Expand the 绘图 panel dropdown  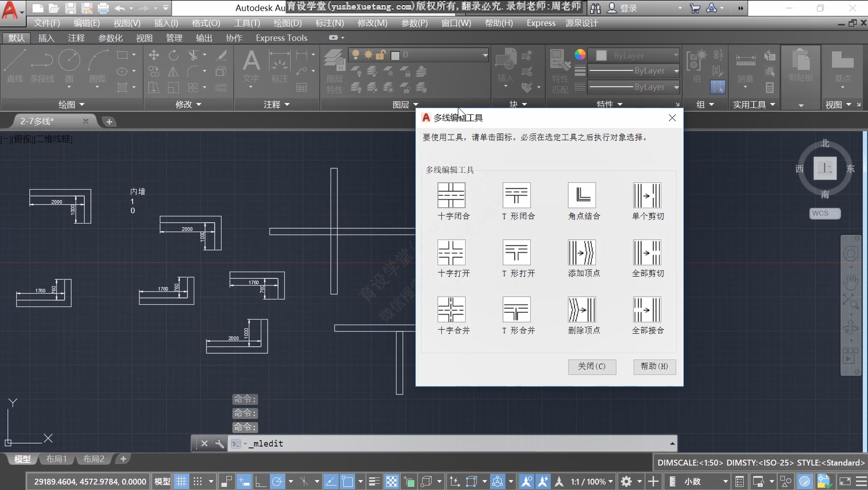(72, 104)
